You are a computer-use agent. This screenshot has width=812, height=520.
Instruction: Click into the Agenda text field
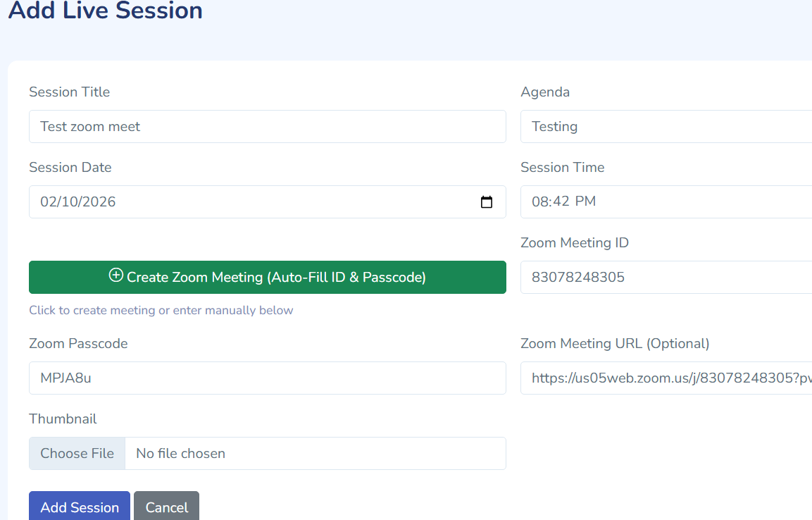point(666,127)
